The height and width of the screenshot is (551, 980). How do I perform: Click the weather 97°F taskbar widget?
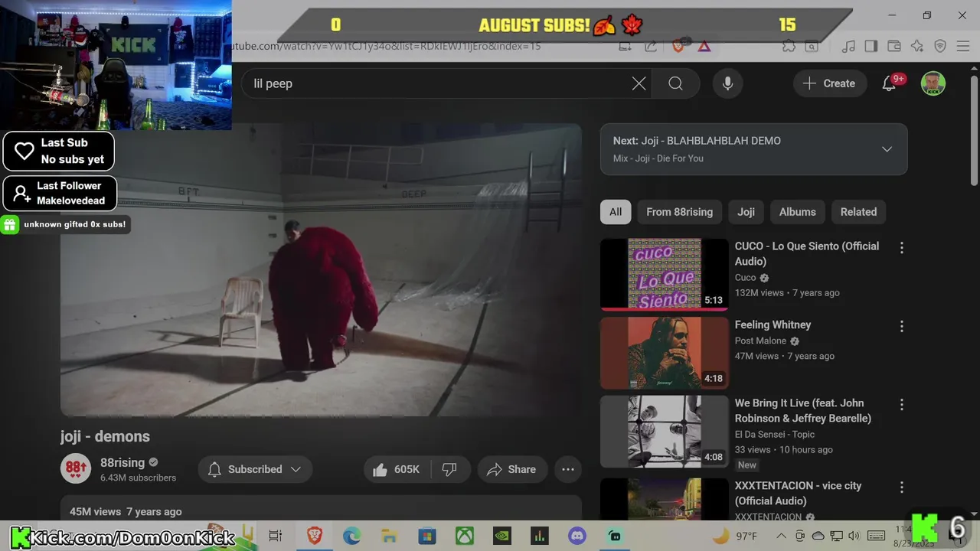tap(735, 536)
